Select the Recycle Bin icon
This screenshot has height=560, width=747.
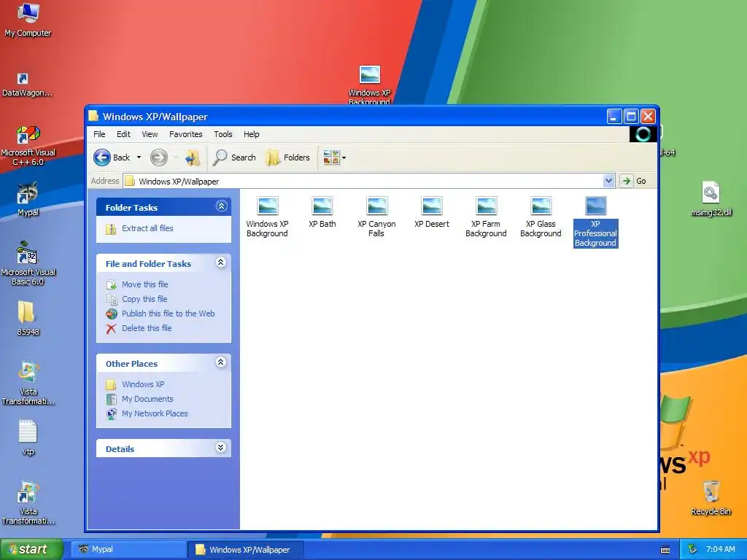pyautogui.click(x=711, y=498)
